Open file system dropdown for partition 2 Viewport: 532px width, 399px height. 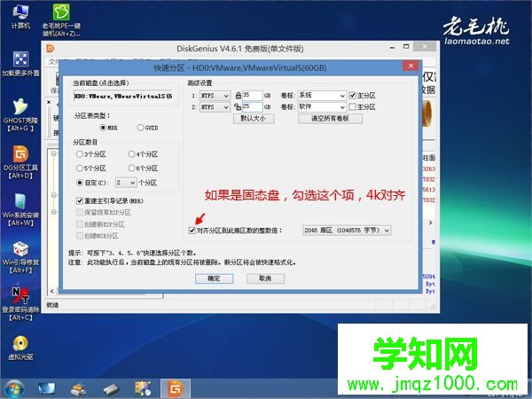(215, 107)
